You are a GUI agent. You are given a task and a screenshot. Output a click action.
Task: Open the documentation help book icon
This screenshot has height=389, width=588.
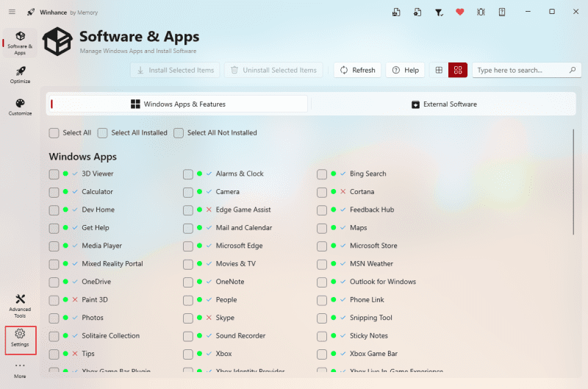pyautogui.click(x=502, y=12)
